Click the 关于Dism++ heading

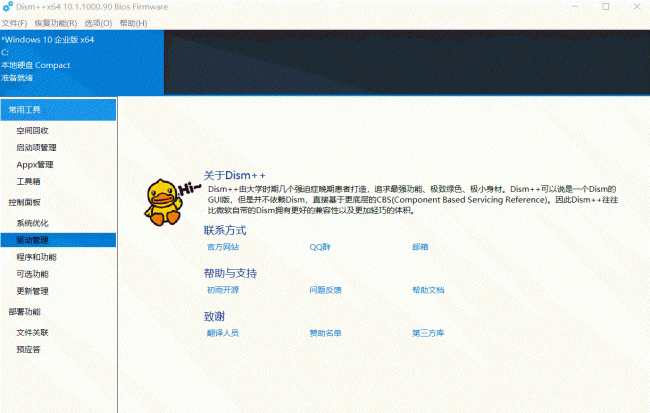pos(234,175)
